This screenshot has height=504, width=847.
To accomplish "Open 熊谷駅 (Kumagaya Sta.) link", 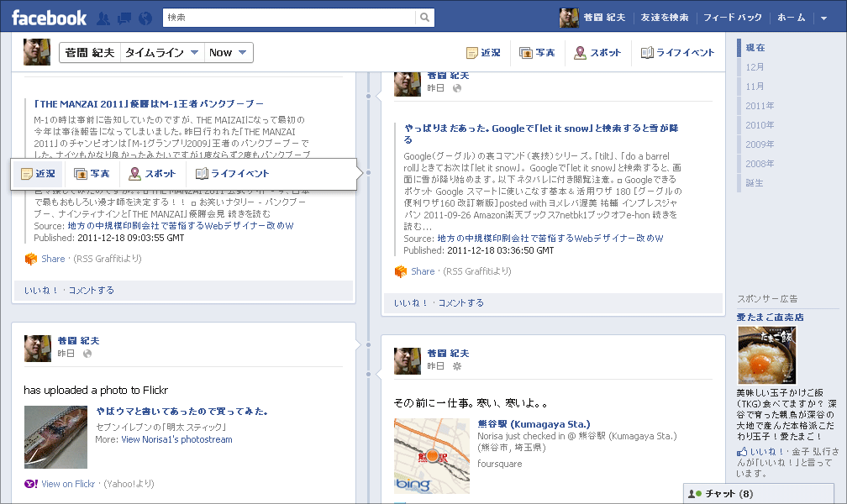I will (534, 424).
